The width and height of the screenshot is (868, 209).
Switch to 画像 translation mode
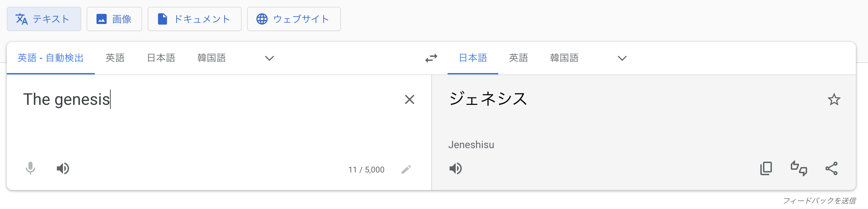tap(114, 19)
